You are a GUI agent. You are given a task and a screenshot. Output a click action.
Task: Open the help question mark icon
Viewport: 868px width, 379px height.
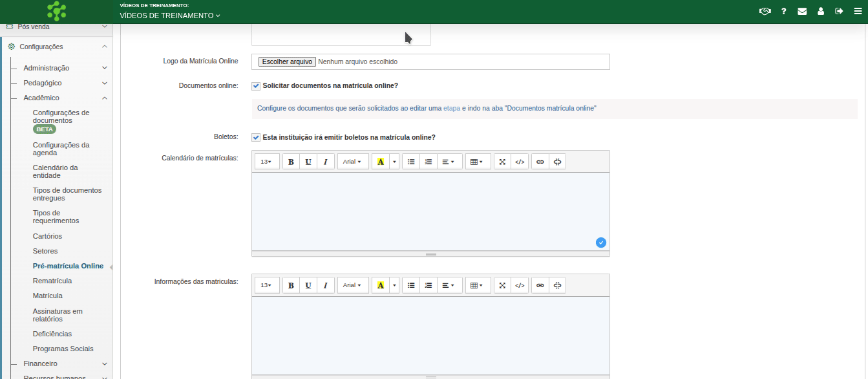(x=783, y=11)
